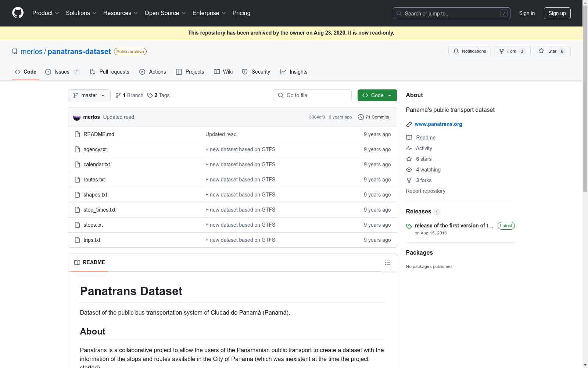Viewport: 588px width, 368px height.
Task: Click the book icon beside Readme
Action: 409,138
